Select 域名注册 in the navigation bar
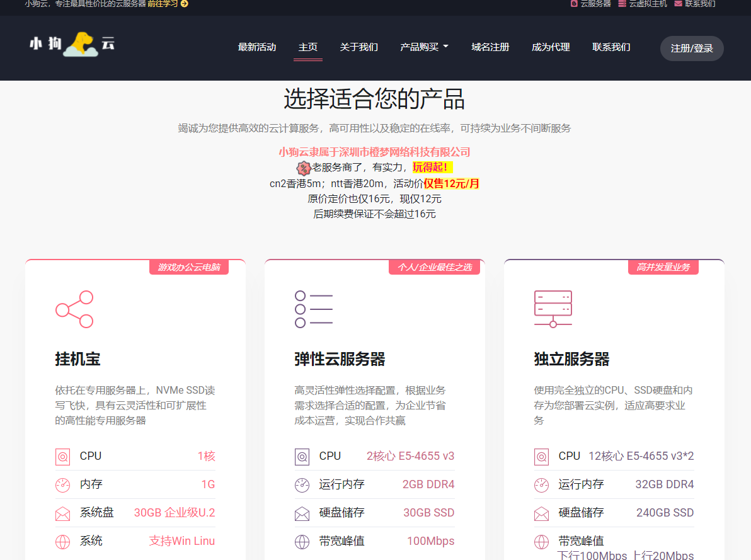751x560 pixels. click(490, 47)
